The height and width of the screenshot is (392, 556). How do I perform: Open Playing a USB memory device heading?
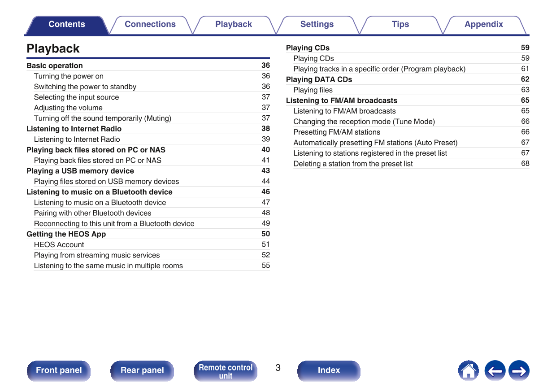point(80,171)
